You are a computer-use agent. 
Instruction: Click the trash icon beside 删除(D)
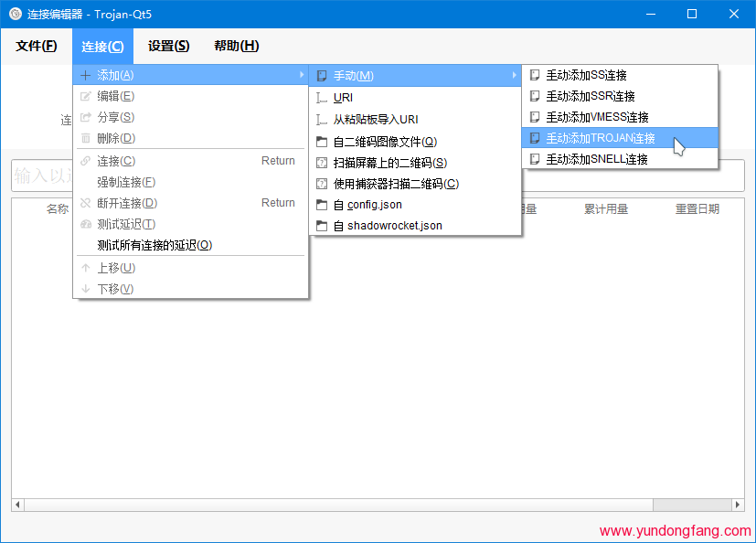(x=85, y=138)
